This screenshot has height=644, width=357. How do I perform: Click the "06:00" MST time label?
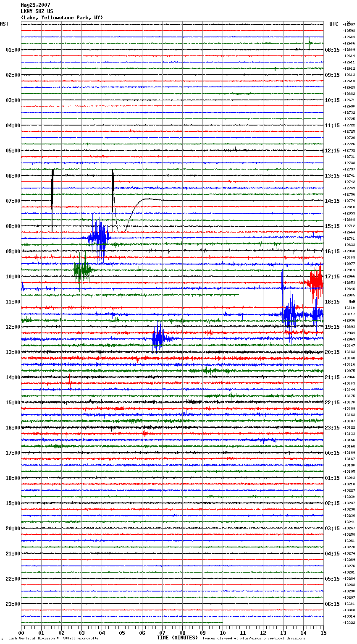click(13, 176)
